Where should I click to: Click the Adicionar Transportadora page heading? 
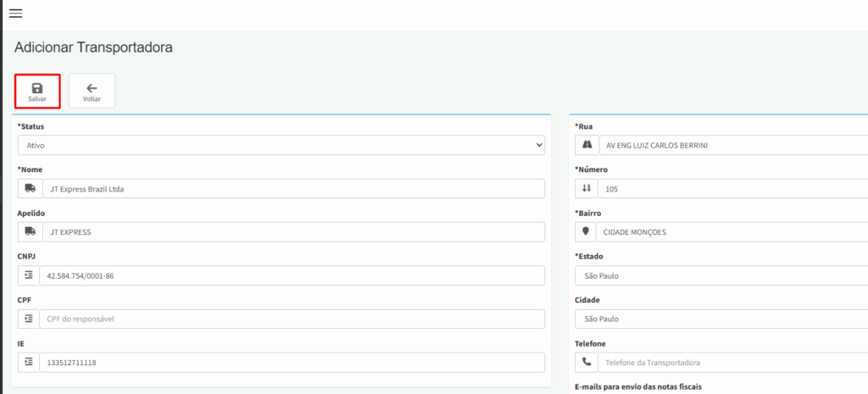point(93,47)
